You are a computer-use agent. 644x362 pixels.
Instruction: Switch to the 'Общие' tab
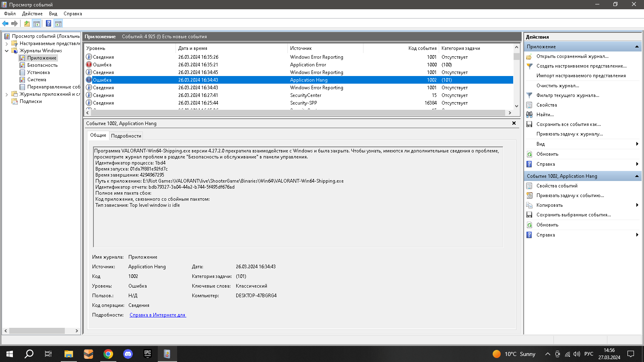pyautogui.click(x=98, y=135)
